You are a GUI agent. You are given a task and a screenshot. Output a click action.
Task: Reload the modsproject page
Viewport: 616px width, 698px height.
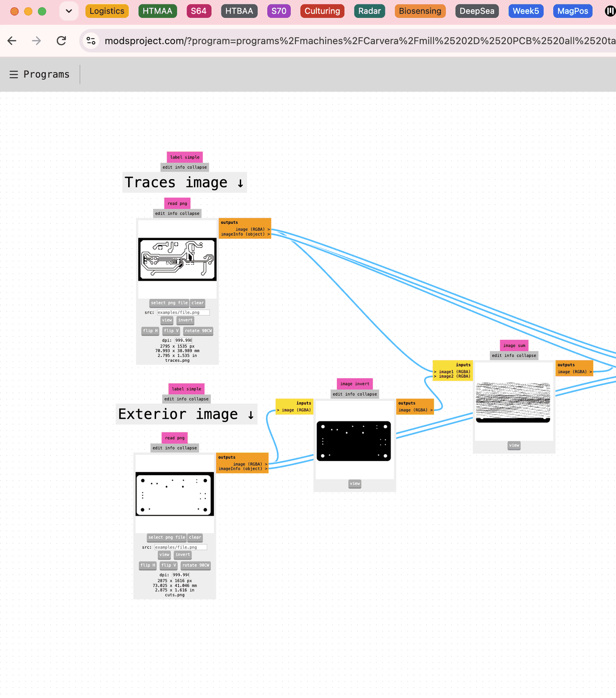61,41
